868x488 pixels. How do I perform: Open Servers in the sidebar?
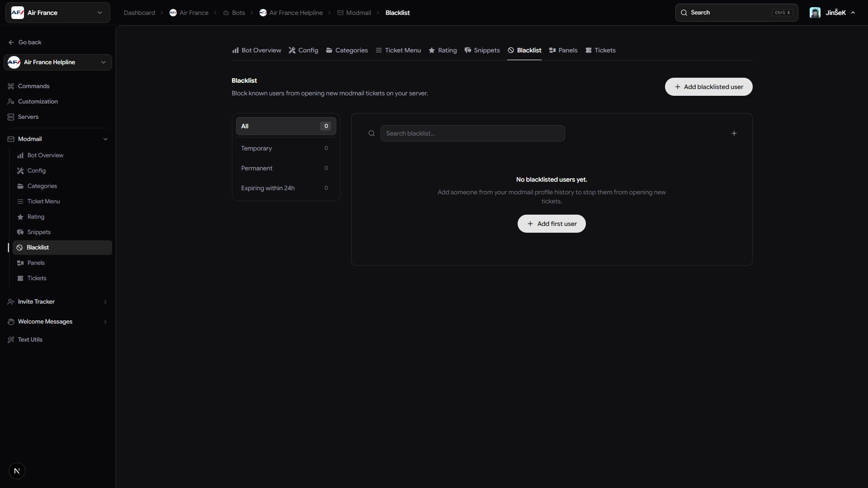(58, 117)
